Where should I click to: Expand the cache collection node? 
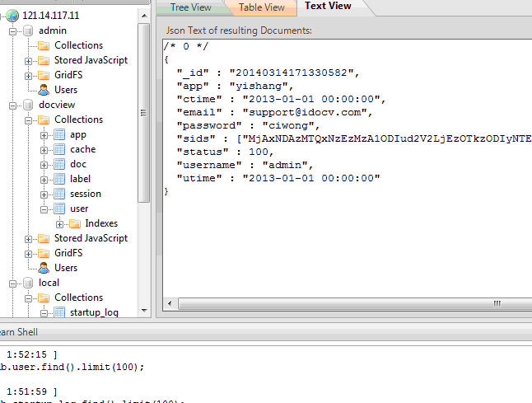pyautogui.click(x=44, y=150)
